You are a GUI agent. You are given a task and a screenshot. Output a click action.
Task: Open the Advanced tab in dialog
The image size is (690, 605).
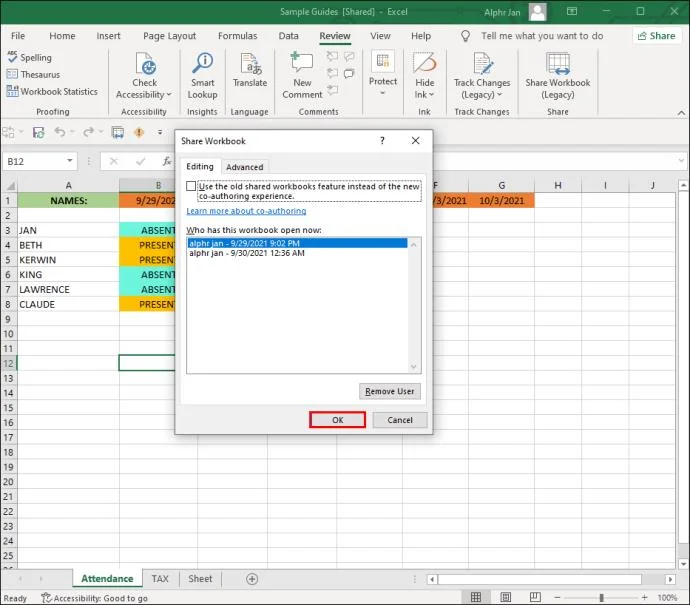245,167
